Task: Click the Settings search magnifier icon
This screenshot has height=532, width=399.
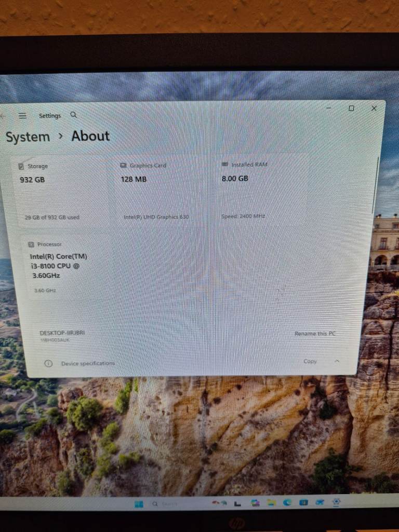Action: pyautogui.click(x=74, y=115)
